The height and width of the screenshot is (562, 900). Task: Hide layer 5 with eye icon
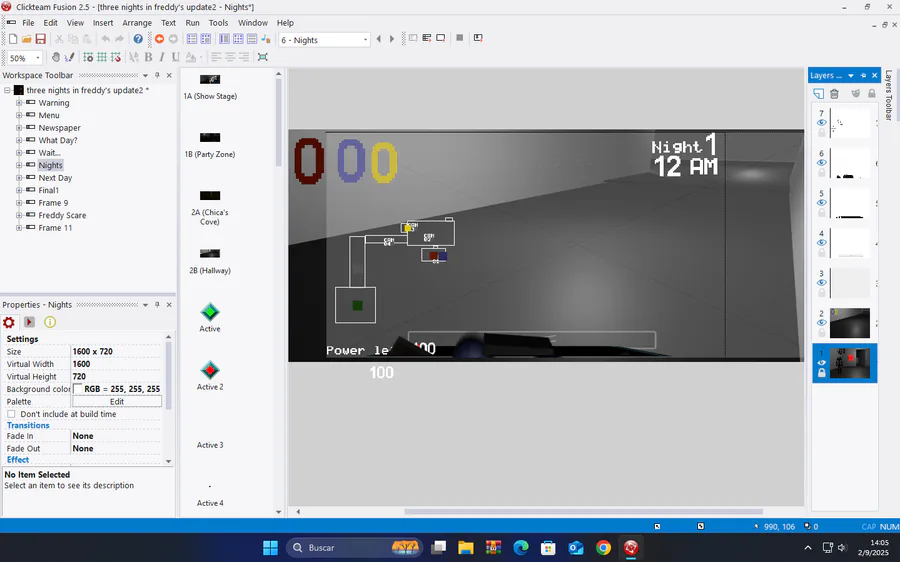(x=821, y=203)
